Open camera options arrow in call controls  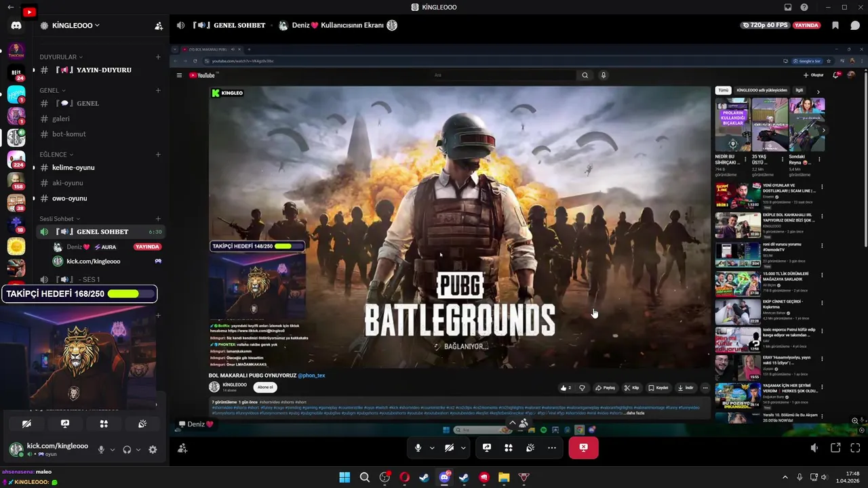tap(463, 448)
